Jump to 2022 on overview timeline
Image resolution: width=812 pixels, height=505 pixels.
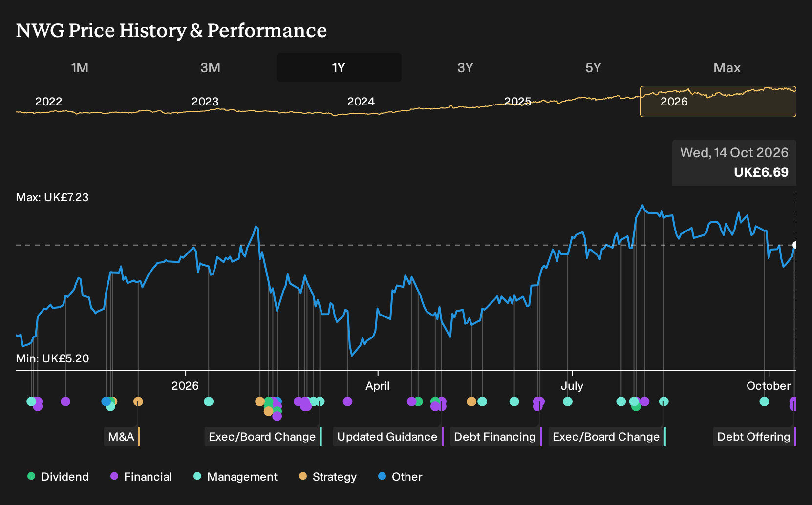point(49,102)
